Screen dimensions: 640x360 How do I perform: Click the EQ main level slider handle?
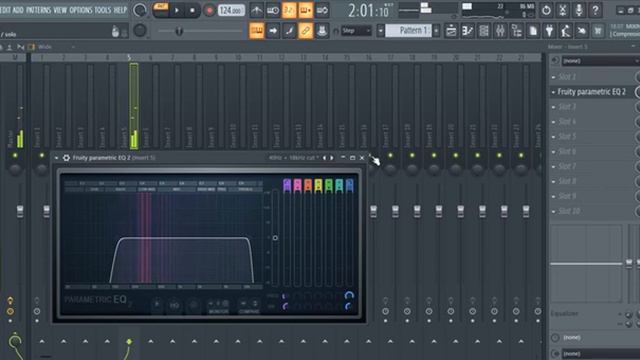point(275,238)
